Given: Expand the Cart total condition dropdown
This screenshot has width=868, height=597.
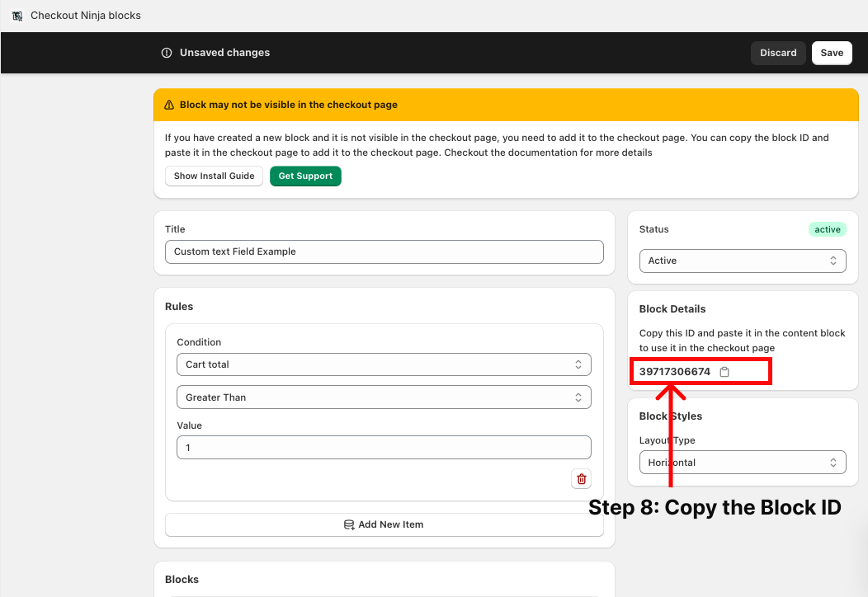Looking at the screenshot, I should (384, 364).
